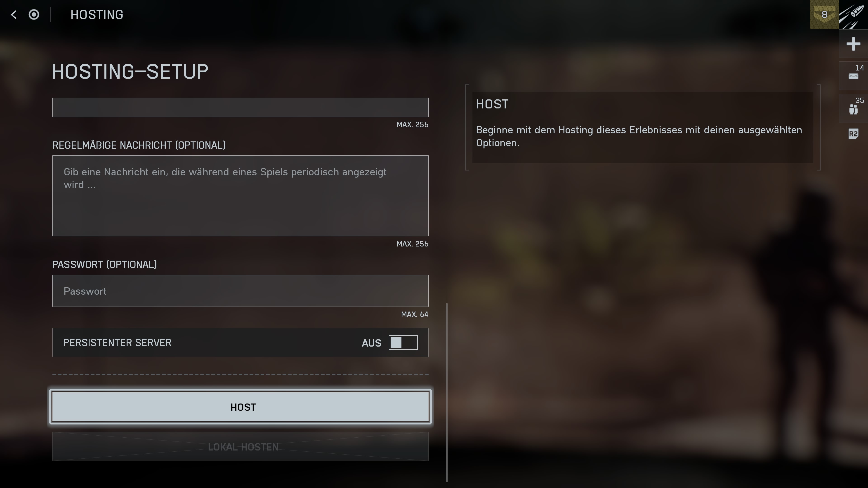Click the circular target icon beside the back arrow

coord(34,14)
